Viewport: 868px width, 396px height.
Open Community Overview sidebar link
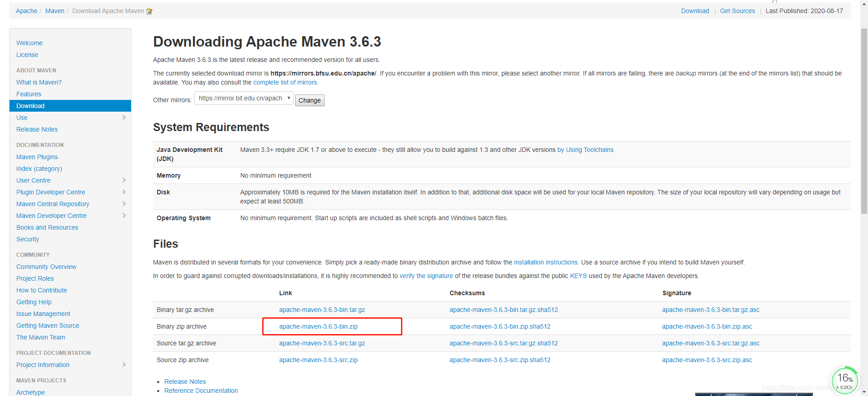click(x=46, y=267)
